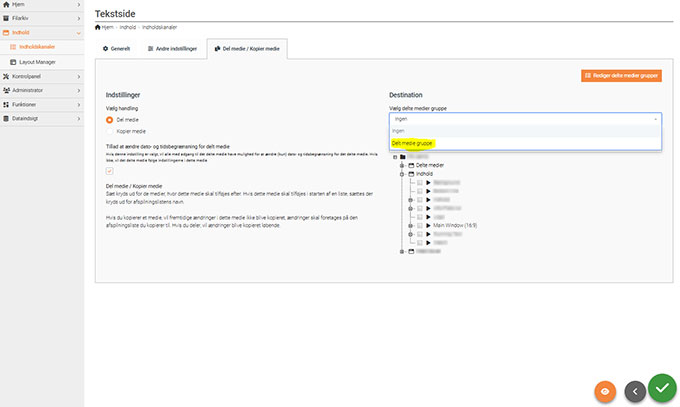
Task: Expand the Kontrolpanel sidebar chevron
Action: [x=78, y=76]
